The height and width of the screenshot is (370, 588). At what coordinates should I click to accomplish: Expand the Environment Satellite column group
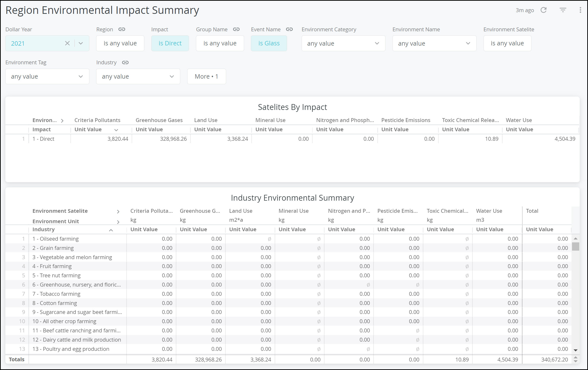[x=119, y=211]
